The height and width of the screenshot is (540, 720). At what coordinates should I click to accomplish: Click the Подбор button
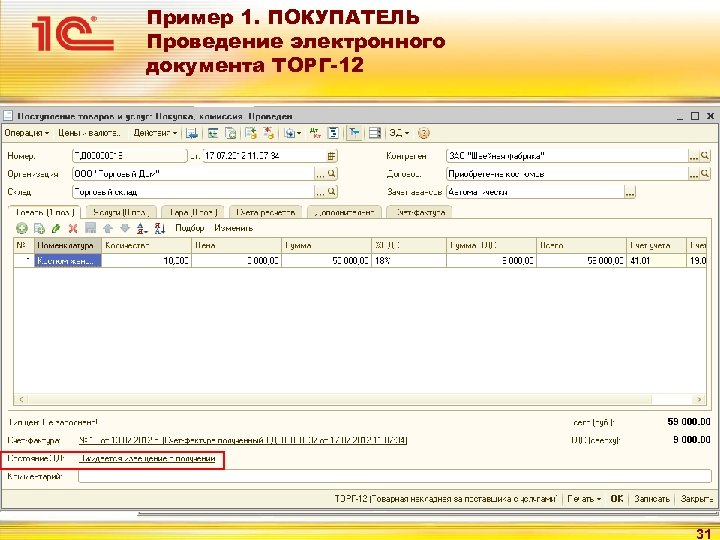(190, 228)
